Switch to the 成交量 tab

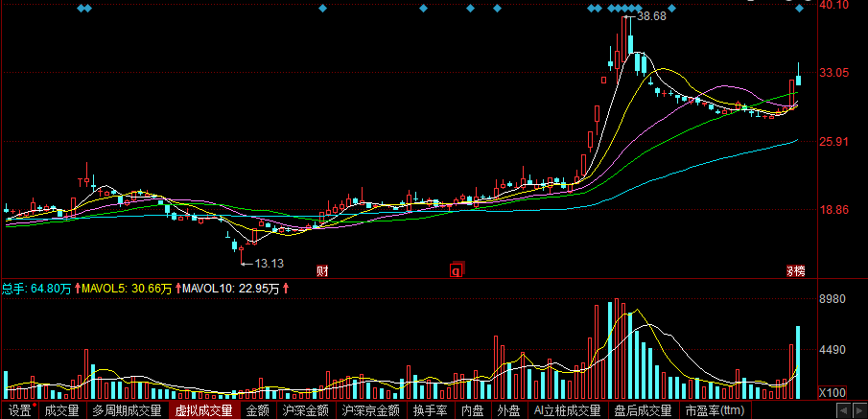pyautogui.click(x=61, y=410)
